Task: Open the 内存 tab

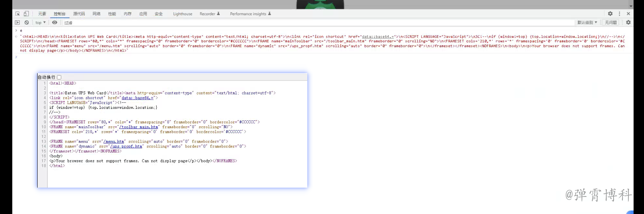Action: click(x=128, y=14)
